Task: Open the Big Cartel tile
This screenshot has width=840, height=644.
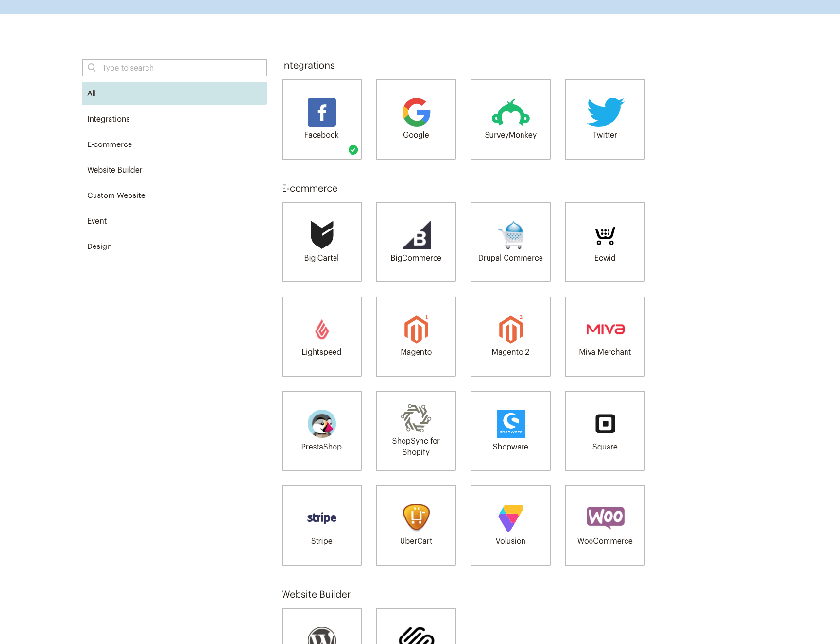Action: pyautogui.click(x=321, y=242)
